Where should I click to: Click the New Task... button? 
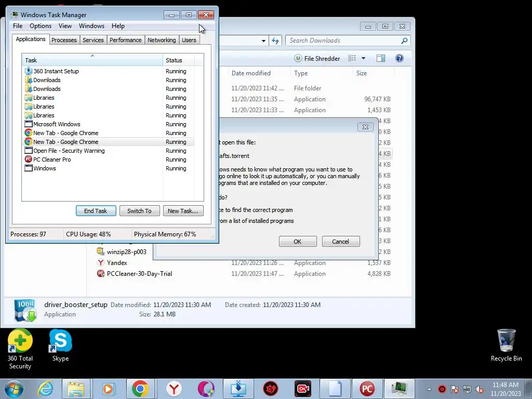[183, 211]
